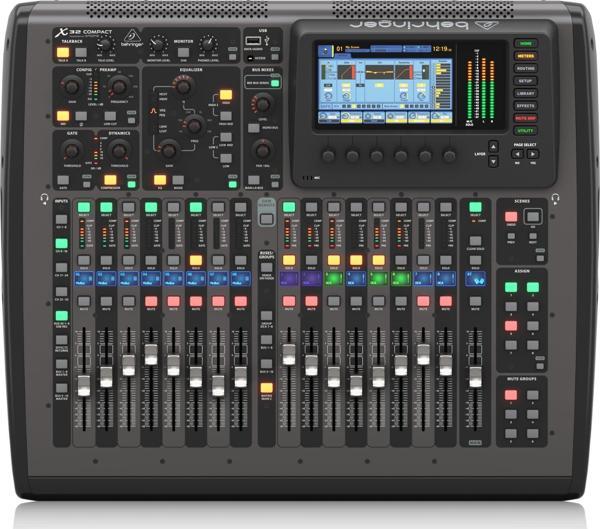Select the Low Mid band button
This screenshot has width=600, height=529.
pyautogui.click(x=226, y=137)
